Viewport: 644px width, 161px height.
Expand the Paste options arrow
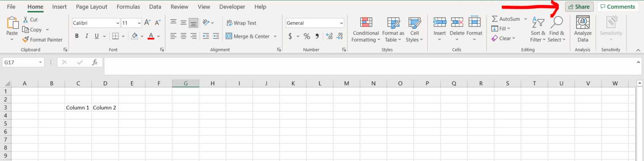tap(12, 40)
